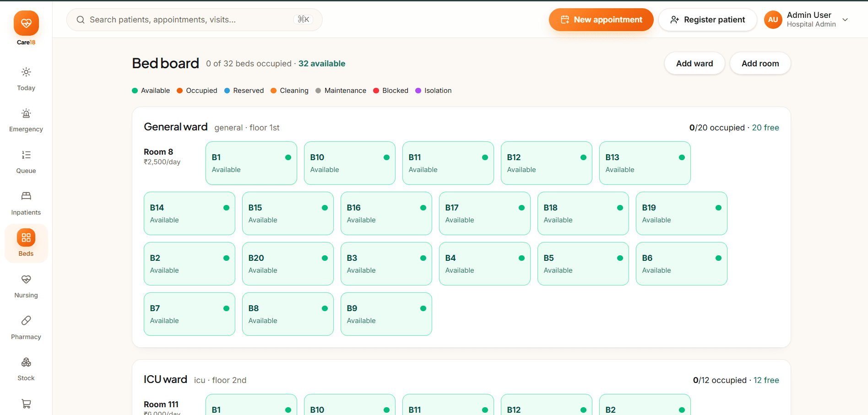Click the '32 available' summary text
The height and width of the screenshot is (415, 868).
[x=322, y=64]
